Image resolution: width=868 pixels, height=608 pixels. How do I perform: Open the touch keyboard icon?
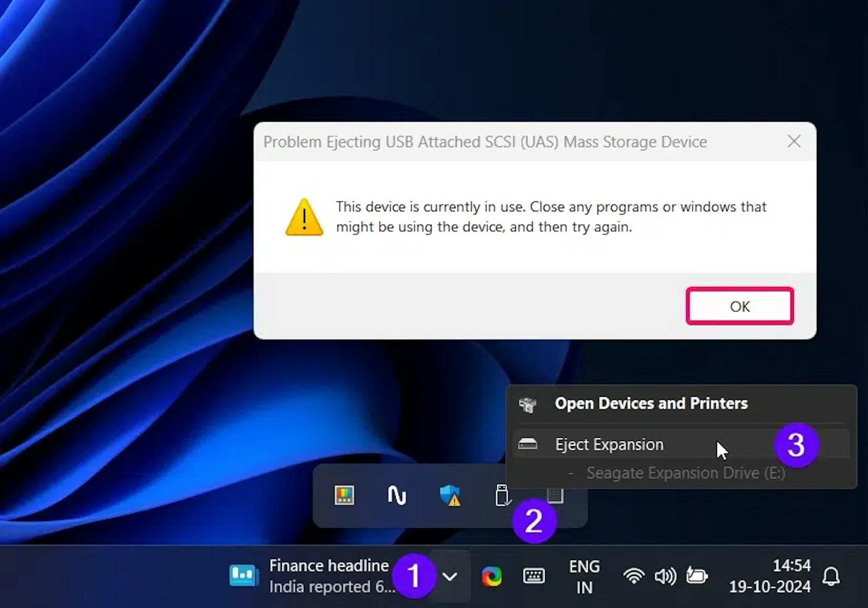533,576
